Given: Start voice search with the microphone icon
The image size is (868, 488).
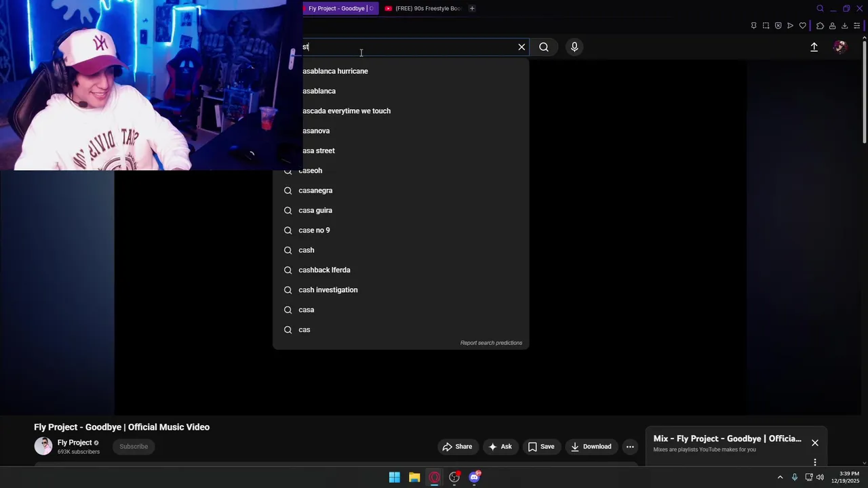Looking at the screenshot, I should pos(574,47).
